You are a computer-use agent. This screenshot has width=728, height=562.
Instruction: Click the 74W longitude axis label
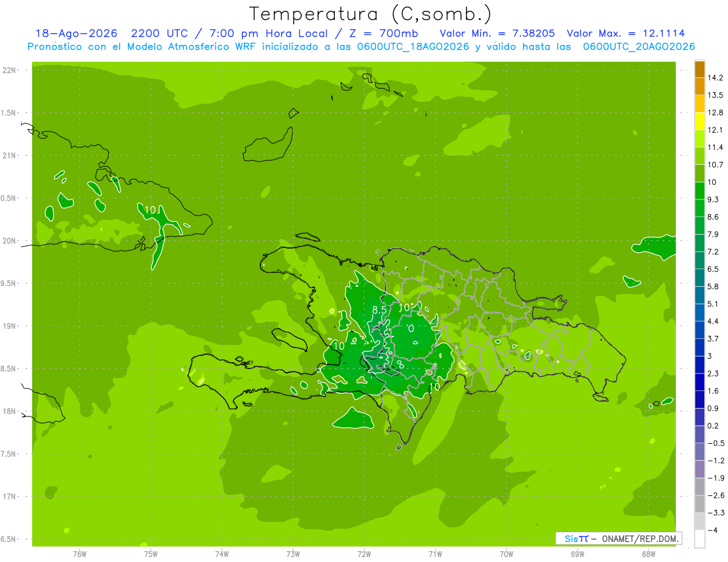pyautogui.click(x=222, y=554)
